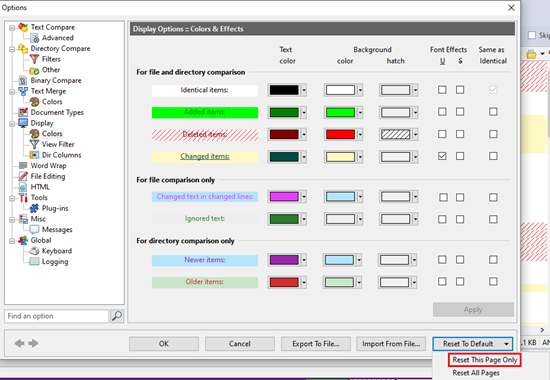The width and height of the screenshot is (550, 380).
Task: Pick the purple Newer items text swatch
Action: click(x=284, y=260)
